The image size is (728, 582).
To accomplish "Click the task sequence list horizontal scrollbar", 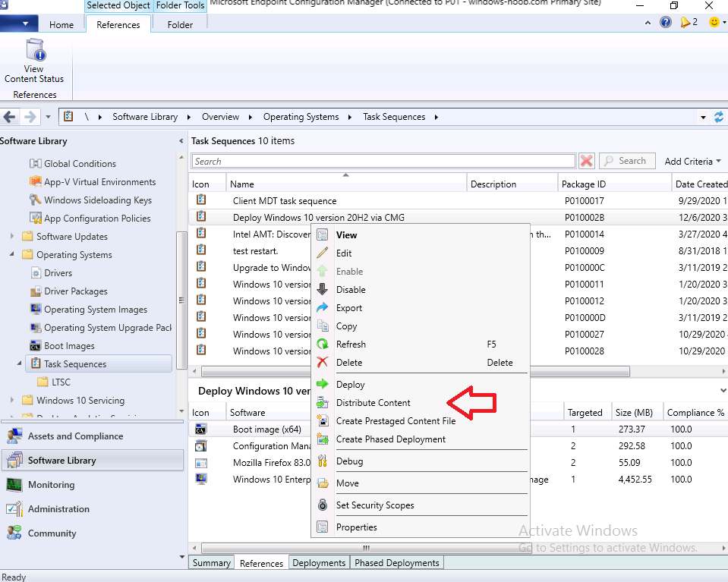I will pos(415,371).
